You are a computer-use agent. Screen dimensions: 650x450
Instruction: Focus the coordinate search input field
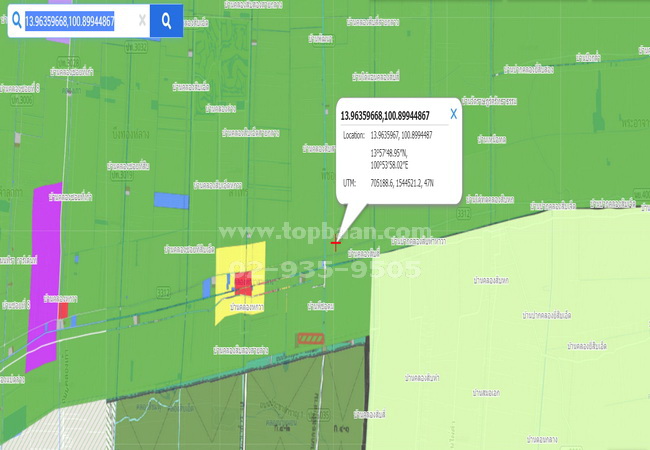pos(75,20)
